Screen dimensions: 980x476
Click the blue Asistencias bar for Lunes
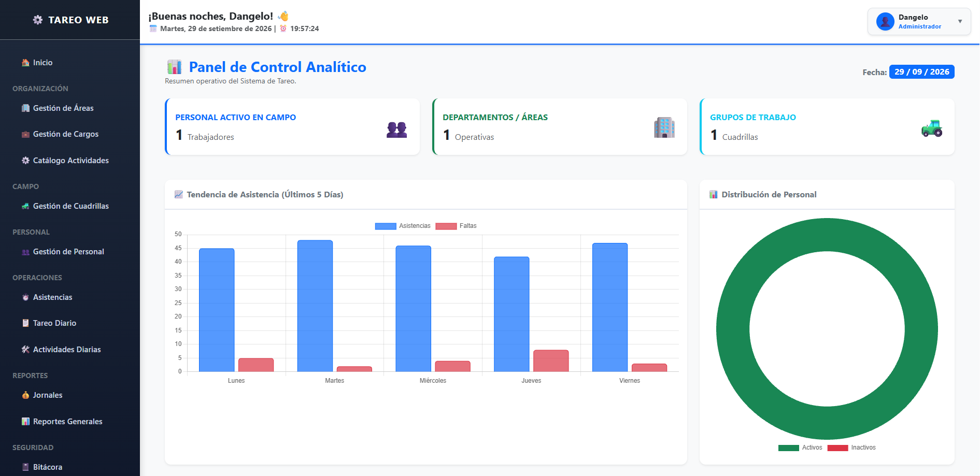[x=217, y=310]
